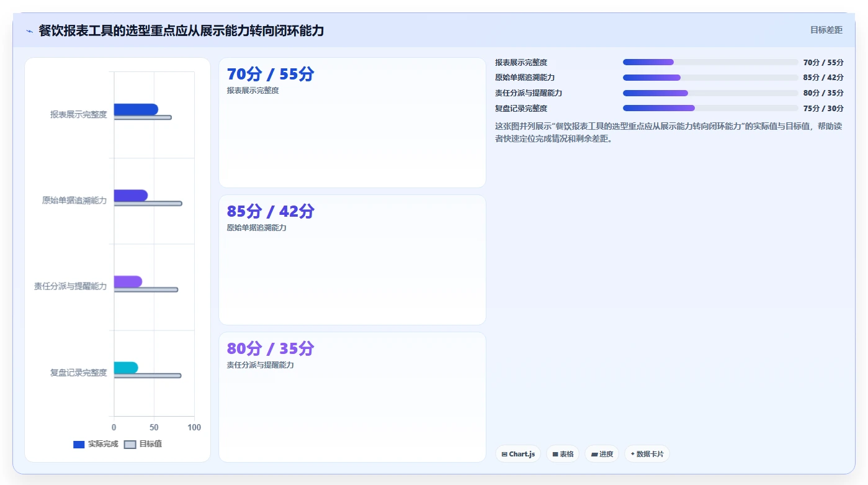The width and height of the screenshot is (868, 485).
Task: Click the main title 餐饮报表工具的选型重点
Action: pos(181,30)
